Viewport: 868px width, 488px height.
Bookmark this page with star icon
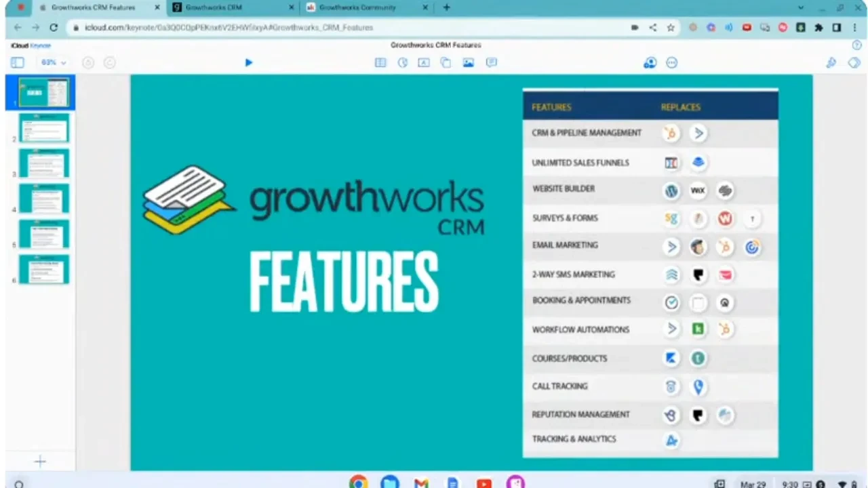click(x=671, y=28)
